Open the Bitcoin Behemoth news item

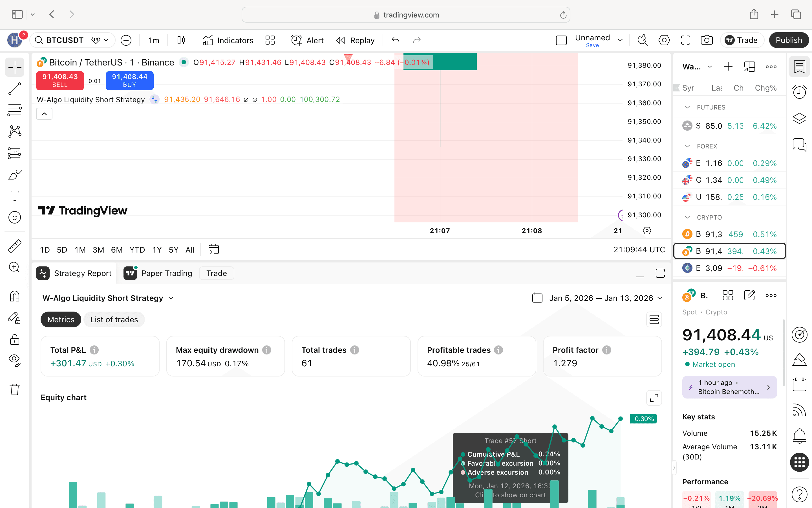729,387
